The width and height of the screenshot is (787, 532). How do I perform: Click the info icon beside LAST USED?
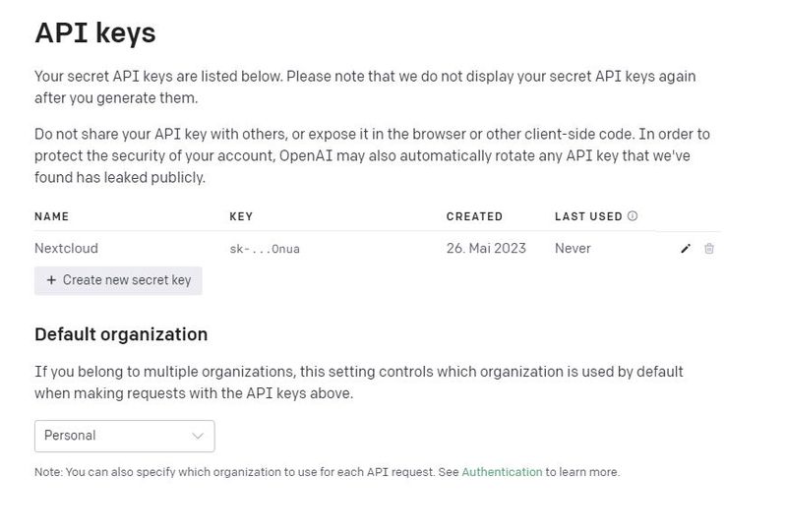pos(633,216)
